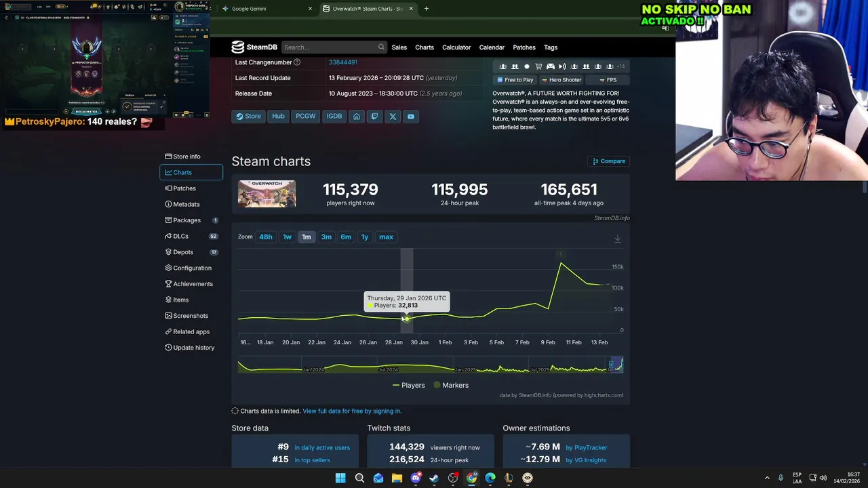
Task: Open Screenshots in the sidebar
Action: click(x=191, y=316)
